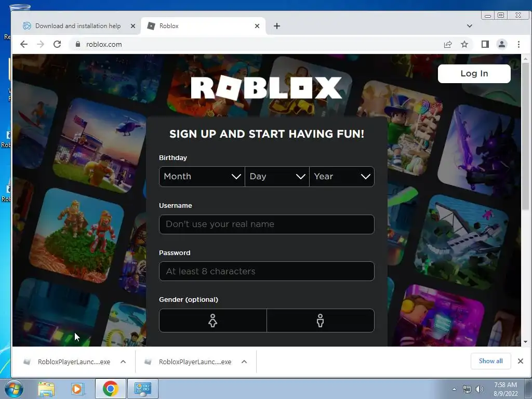Image resolution: width=532 pixels, height=399 pixels.
Task: Open the Windows Start menu
Action: click(x=14, y=389)
